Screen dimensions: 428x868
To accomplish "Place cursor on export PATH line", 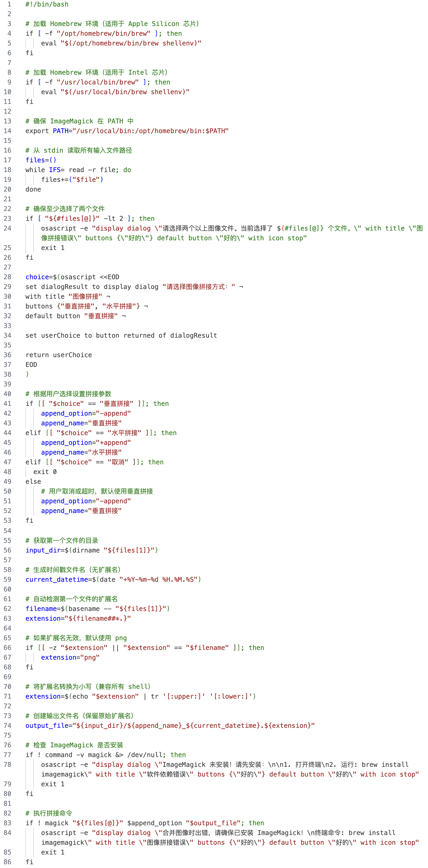I will point(127,131).
